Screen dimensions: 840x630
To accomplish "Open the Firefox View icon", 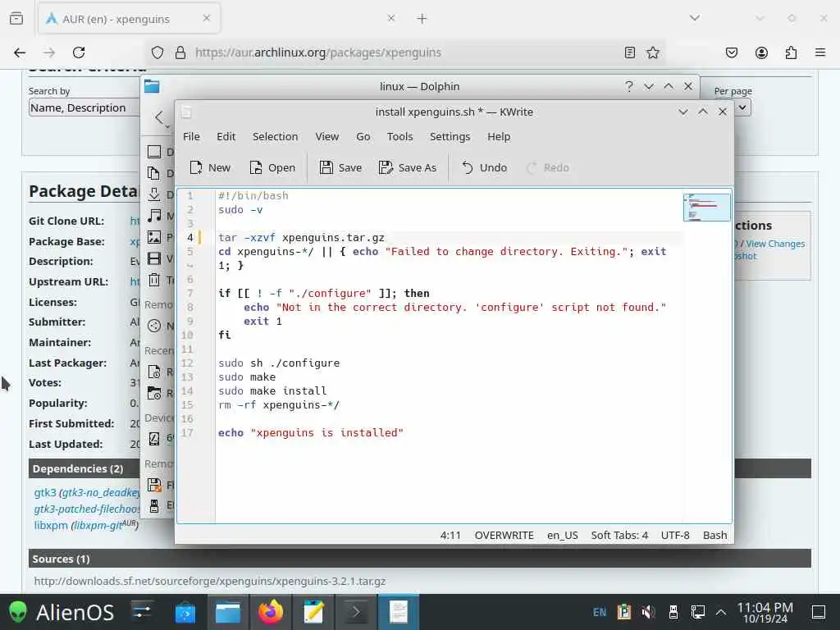I will 16,19.
